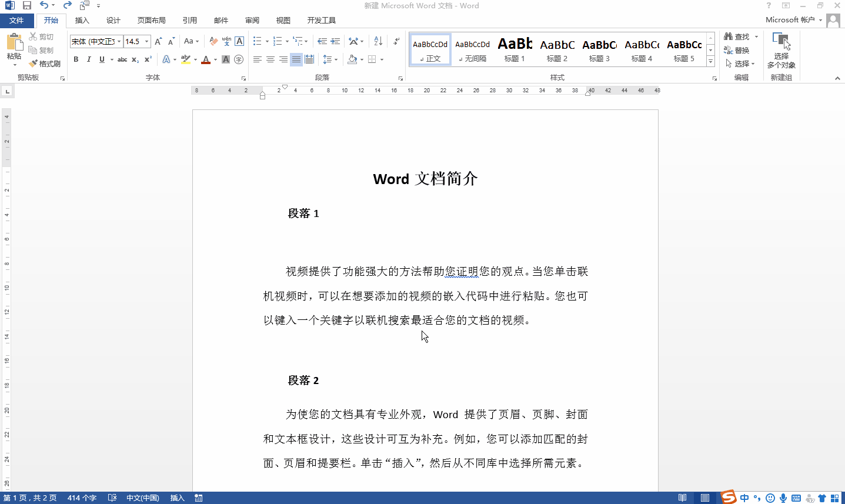This screenshot has height=504, width=845.
Task: Open the font size dropdown
Action: (x=147, y=41)
